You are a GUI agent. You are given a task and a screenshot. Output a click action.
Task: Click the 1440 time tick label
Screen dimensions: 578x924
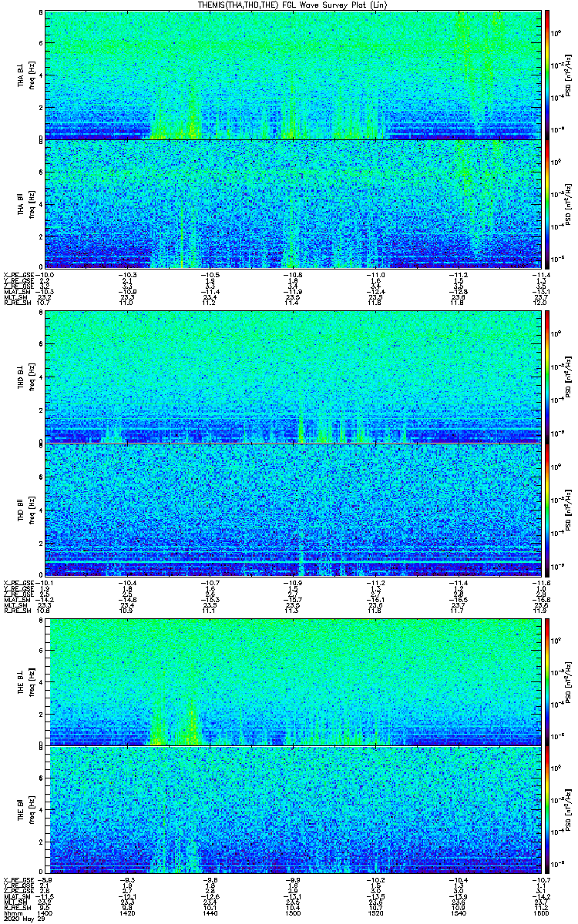click(210, 913)
